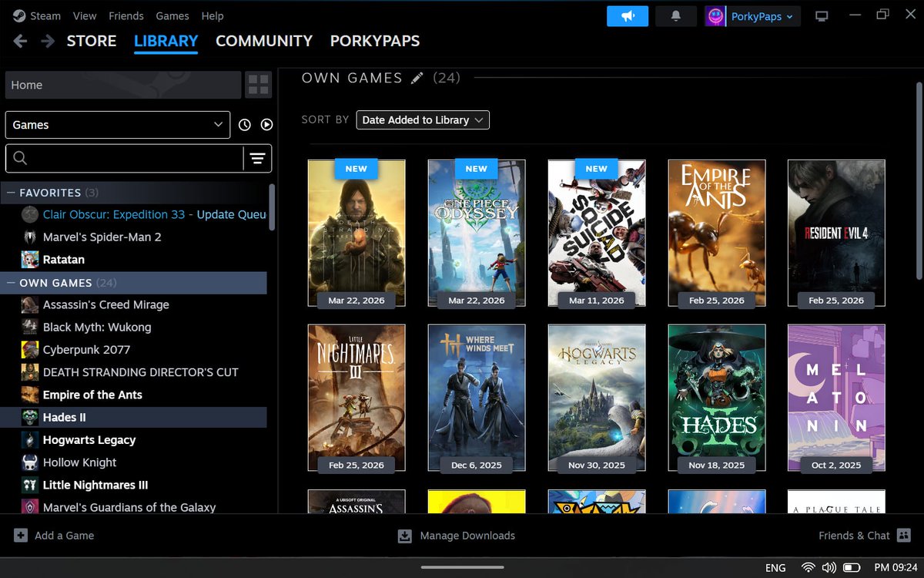Open the volume speaker icon
The width and height of the screenshot is (924, 578).
829,568
